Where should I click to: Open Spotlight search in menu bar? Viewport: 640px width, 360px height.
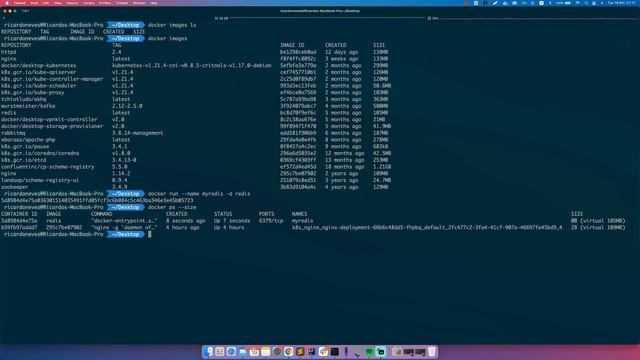pos(587,3)
